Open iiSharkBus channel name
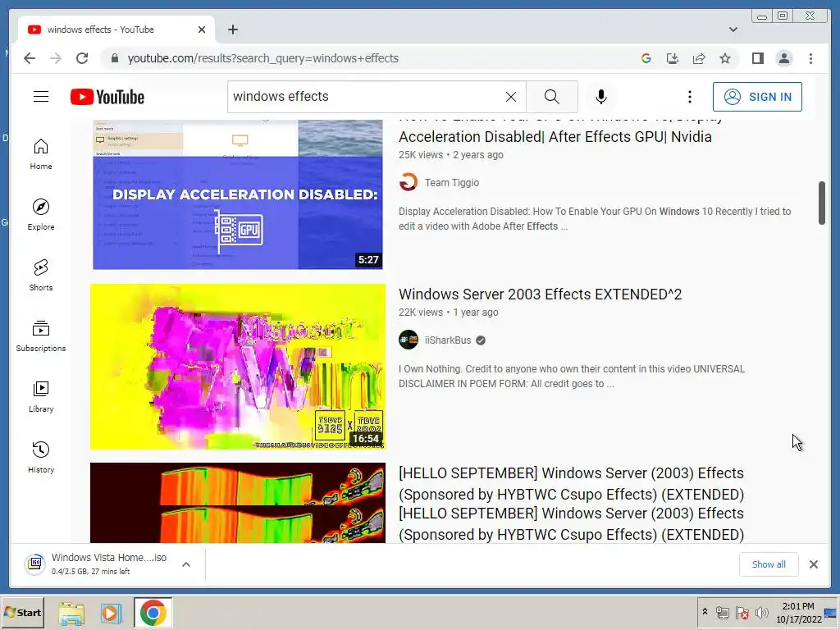 click(448, 340)
